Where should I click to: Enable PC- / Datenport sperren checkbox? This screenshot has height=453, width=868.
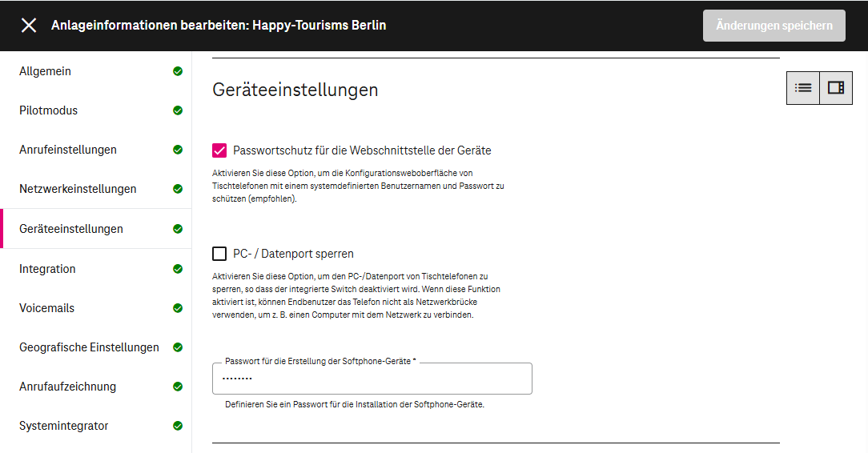[x=219, y=254]
